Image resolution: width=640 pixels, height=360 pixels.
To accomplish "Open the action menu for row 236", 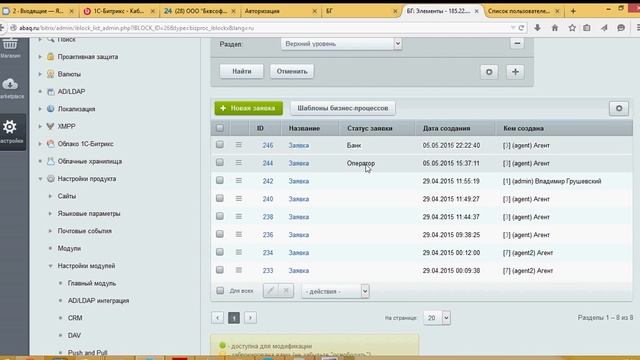I will click(x=239, y=235).
